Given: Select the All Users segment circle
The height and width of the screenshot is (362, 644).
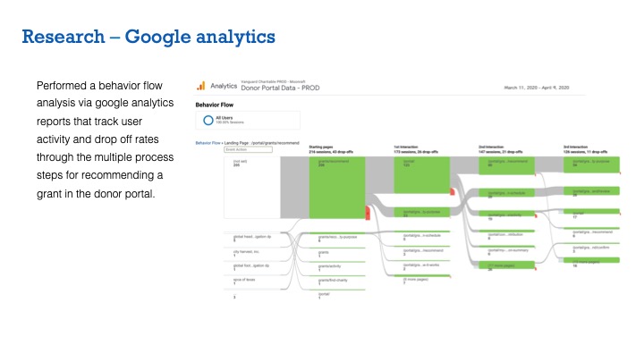Looking at the screenshot, I should pyautogui.click(x=208, y=119).
